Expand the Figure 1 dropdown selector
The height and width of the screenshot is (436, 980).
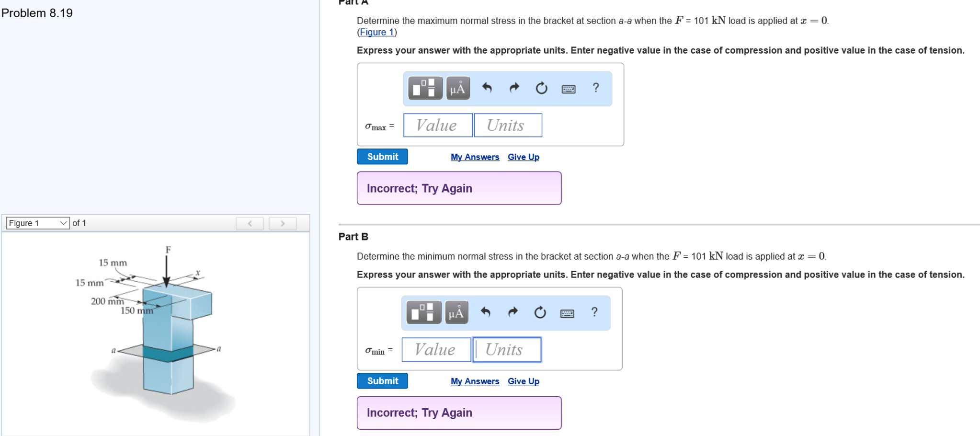click(37, 223)
